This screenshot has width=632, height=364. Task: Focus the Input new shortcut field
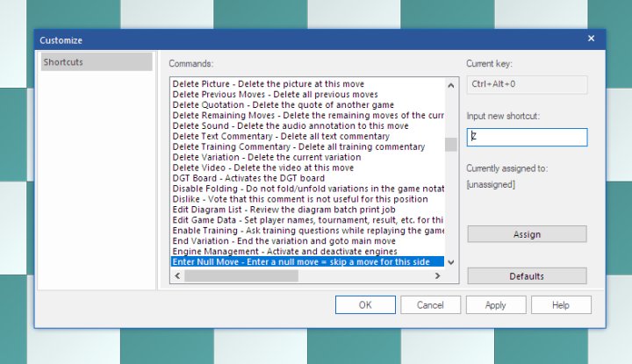click(527, 137)
